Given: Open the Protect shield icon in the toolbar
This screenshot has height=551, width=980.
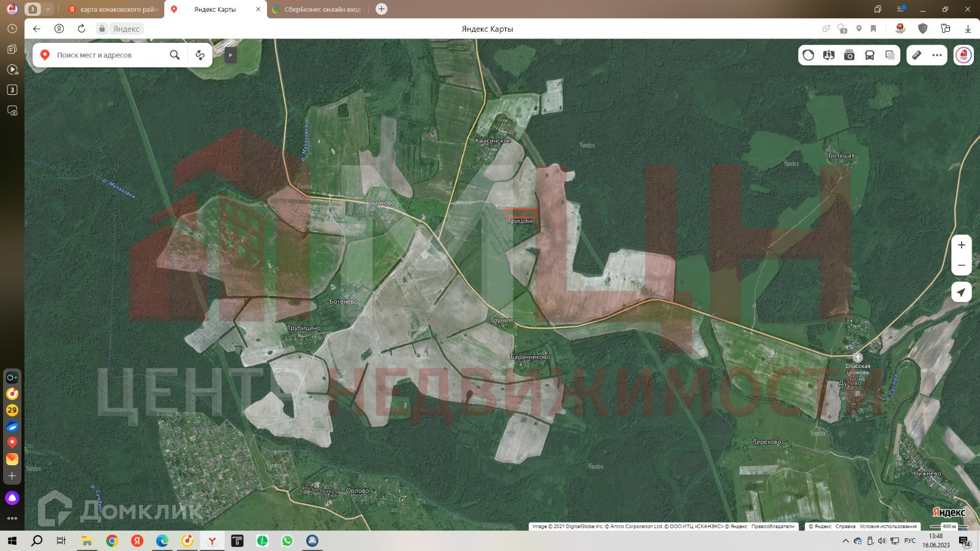Looking at the screenshot, I should (x=923, y=29).
